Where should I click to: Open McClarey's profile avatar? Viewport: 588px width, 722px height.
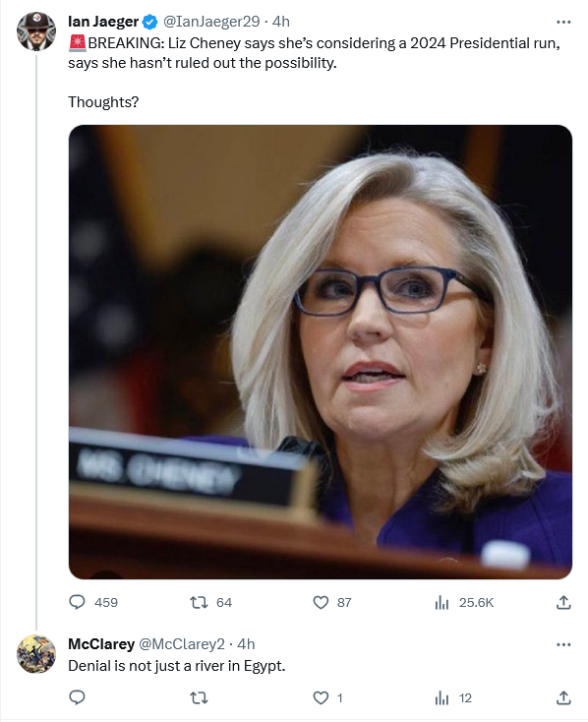point(36,654)
